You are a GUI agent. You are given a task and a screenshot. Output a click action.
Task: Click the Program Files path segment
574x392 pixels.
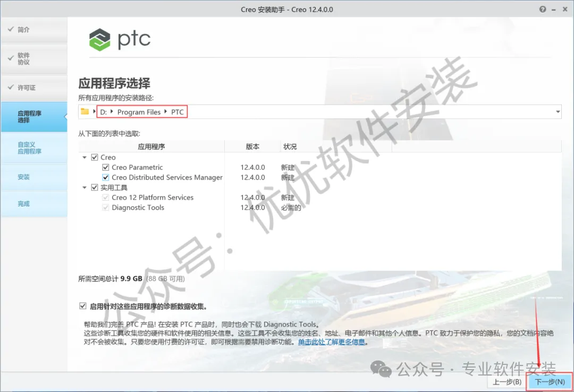[139, 112]
